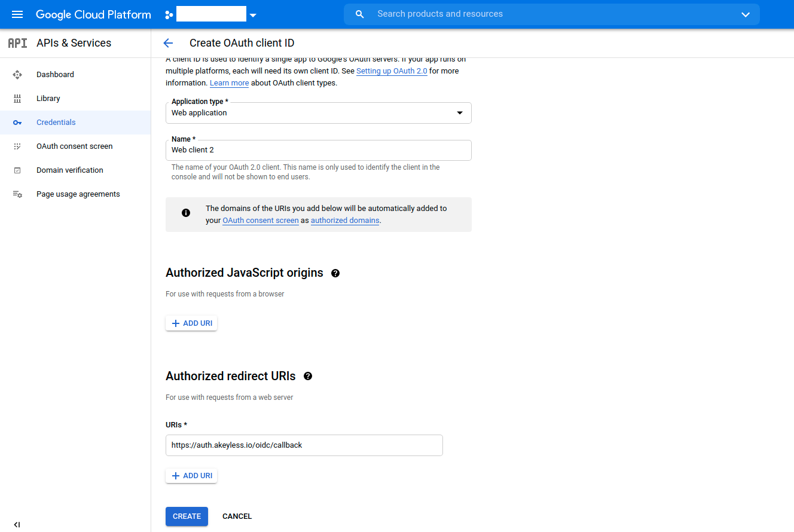Click the CREATE button

pyautogui.click(x=187, y=516)
